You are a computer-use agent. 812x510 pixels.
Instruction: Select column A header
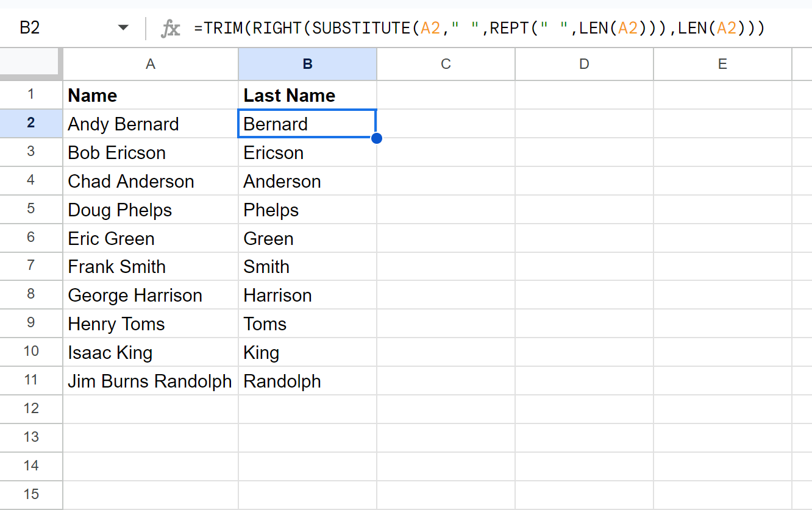click(x=151, y=64)
